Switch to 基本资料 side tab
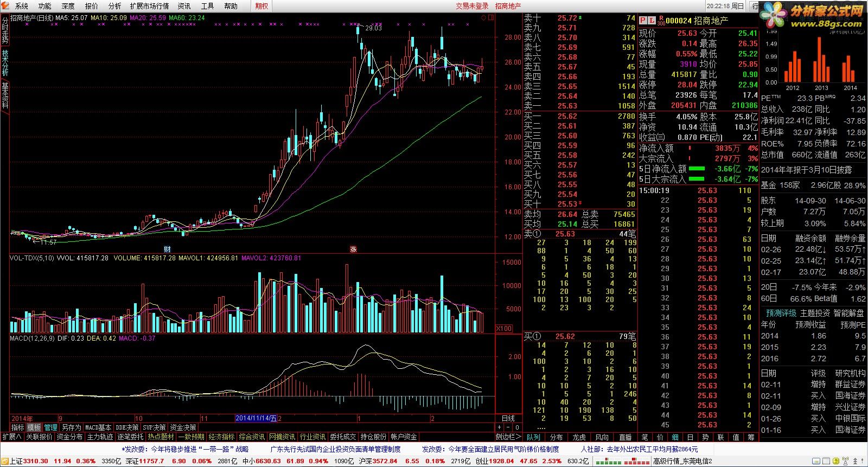 click(x=4, y=96)
